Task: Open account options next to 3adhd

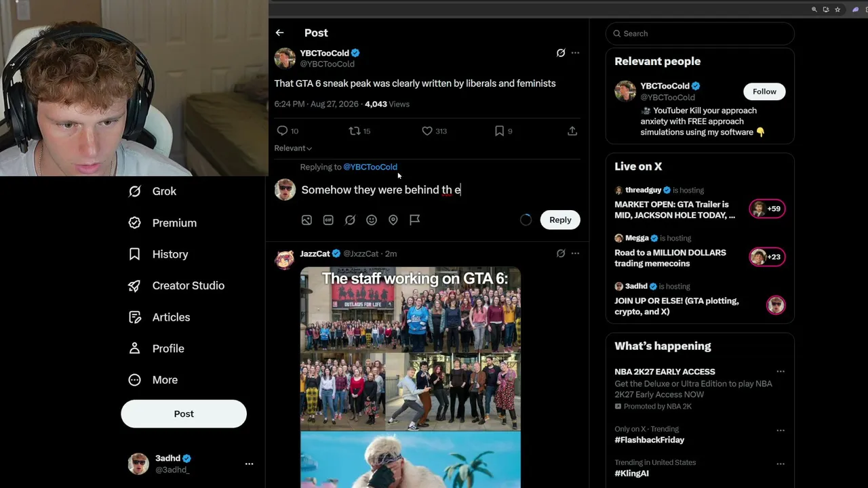Action: coord(249,464)
